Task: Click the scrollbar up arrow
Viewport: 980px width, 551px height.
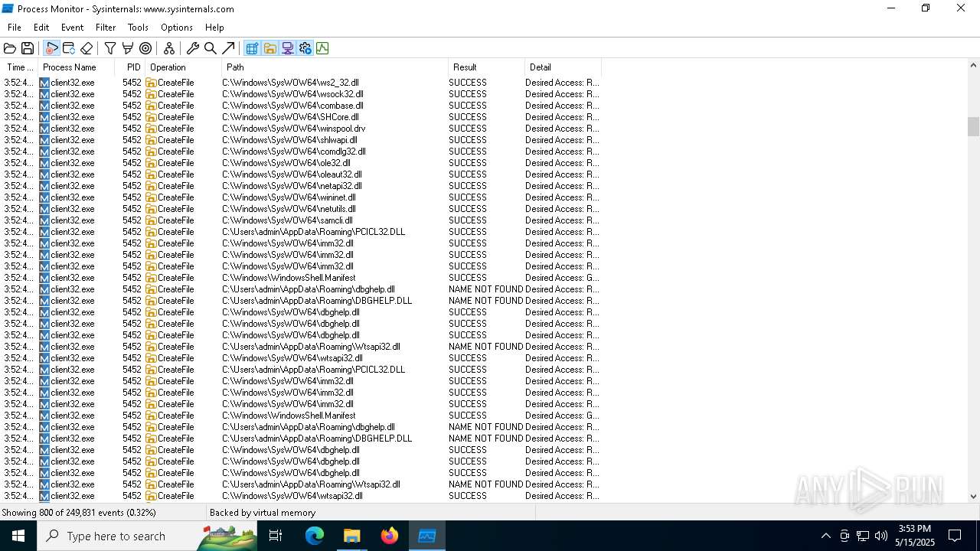Action: pyautogui.click(x=973, y=67)
